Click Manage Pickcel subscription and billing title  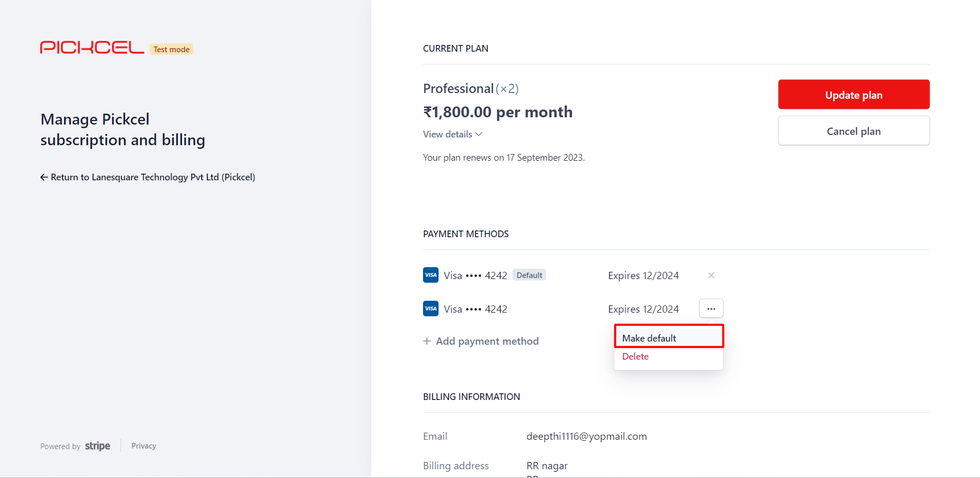[123, 130]
